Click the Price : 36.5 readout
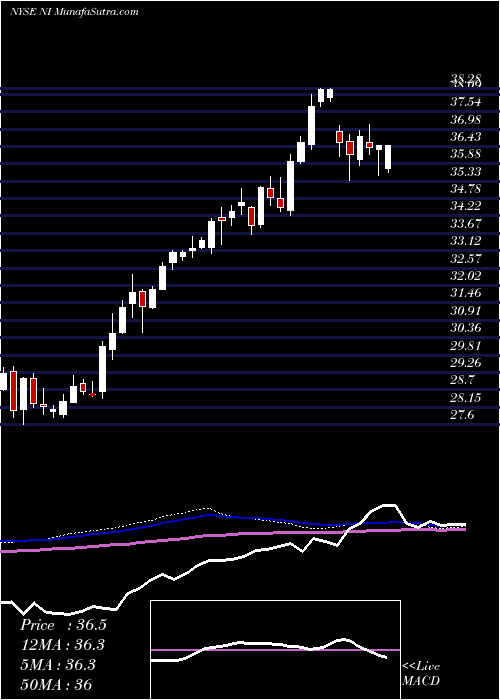The image size is (500, 700). coord(63,625)
